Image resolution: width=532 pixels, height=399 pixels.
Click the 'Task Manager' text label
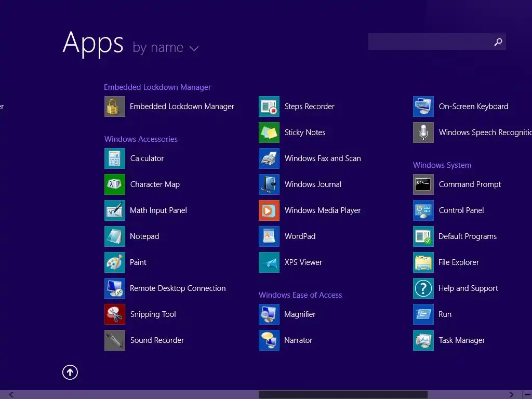462,340
